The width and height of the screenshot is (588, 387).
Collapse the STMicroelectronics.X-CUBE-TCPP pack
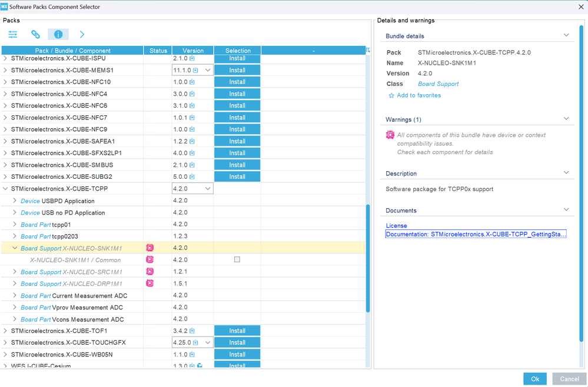tap(5, 189)
